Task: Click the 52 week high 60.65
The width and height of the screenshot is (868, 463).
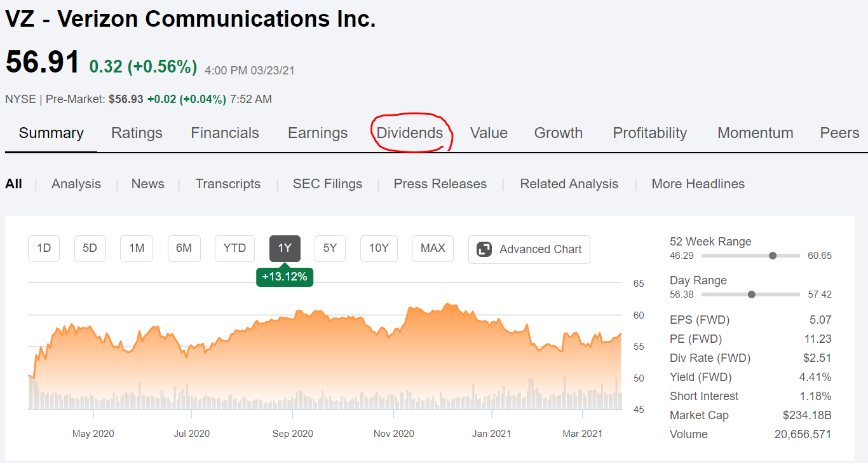Action: tap(820, 256)
